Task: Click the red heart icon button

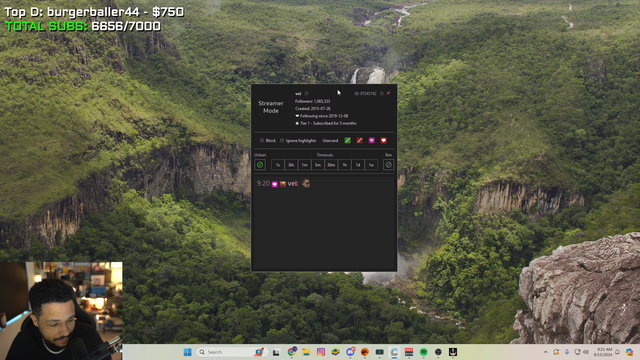Action: click(x=384, y=140)
